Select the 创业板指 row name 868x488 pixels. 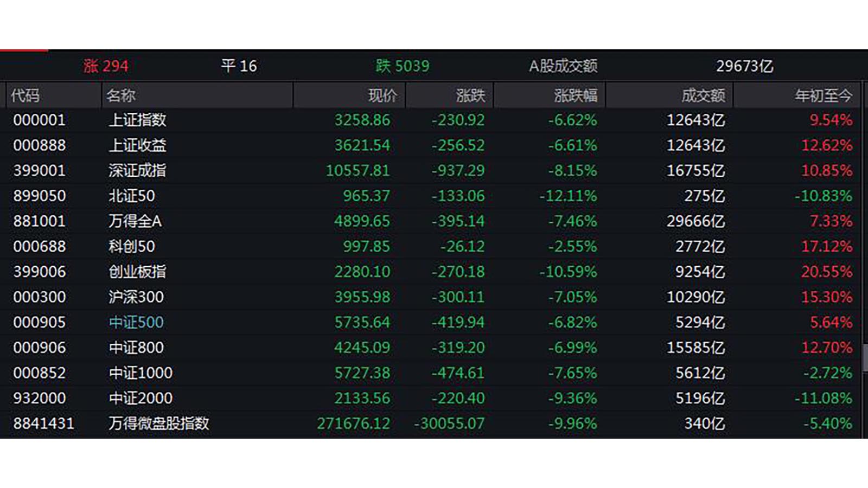click(x=137, y=272)
